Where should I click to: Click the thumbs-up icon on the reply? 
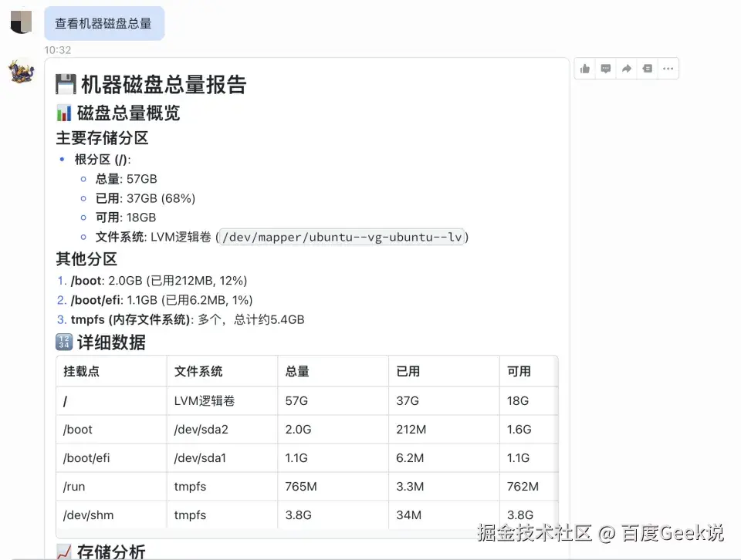[x=585, y=68]
